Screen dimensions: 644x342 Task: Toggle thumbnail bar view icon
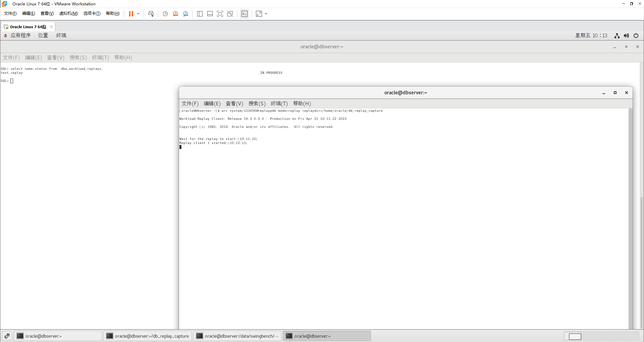(x=210, y=14)
